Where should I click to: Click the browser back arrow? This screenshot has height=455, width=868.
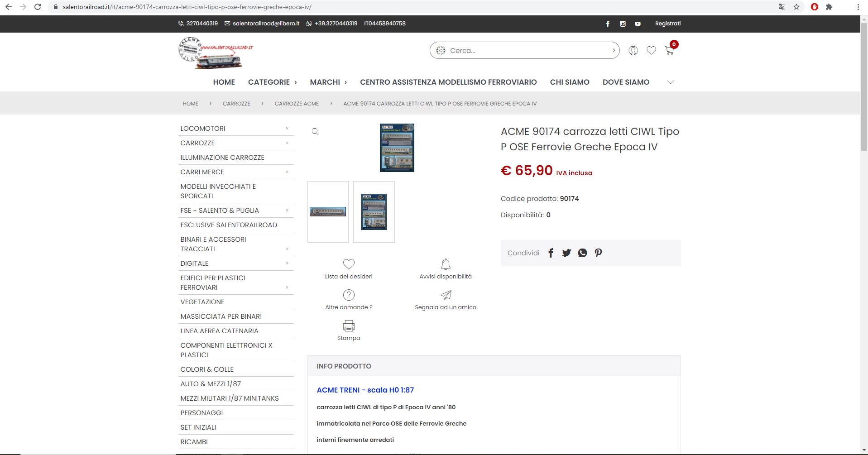(x=8, y=7)
